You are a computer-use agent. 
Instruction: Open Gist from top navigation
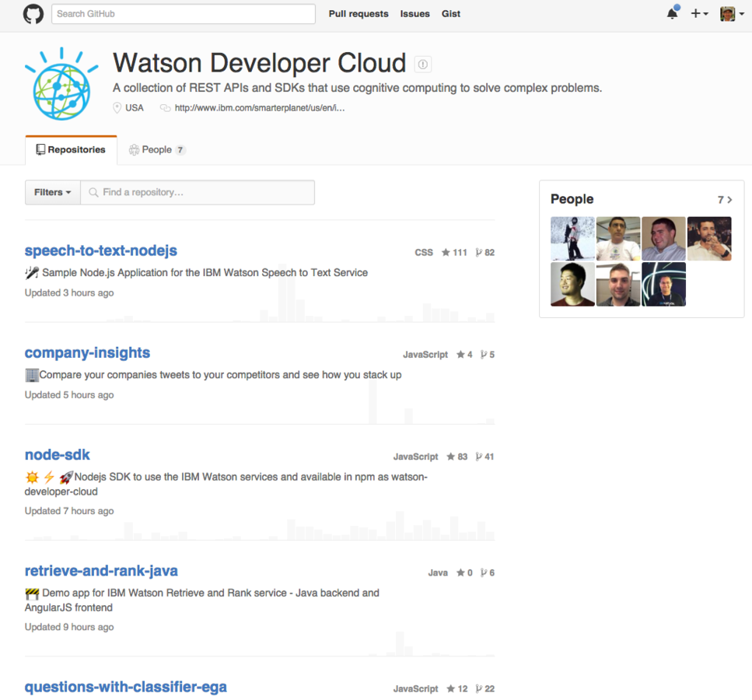click(x=451, y=14)
